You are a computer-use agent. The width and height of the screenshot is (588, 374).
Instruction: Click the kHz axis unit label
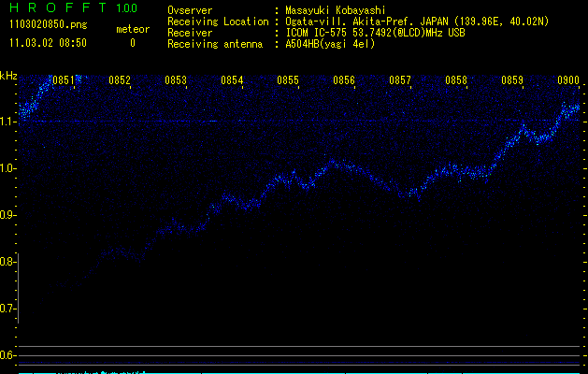pos(8,75)
